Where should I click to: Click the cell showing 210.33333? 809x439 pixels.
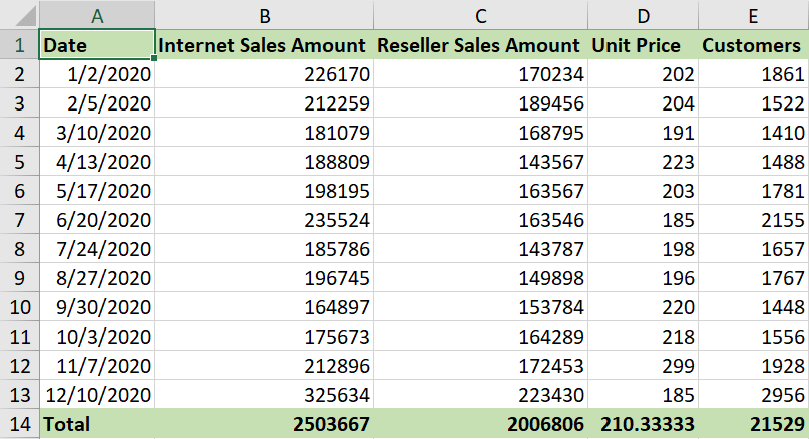click(642, 424)
